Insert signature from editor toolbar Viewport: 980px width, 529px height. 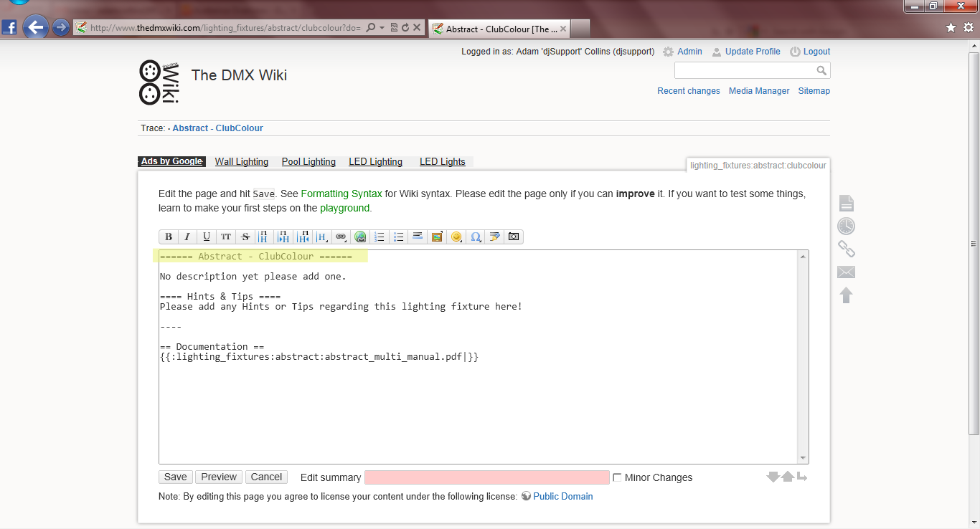tap(494, 237)
